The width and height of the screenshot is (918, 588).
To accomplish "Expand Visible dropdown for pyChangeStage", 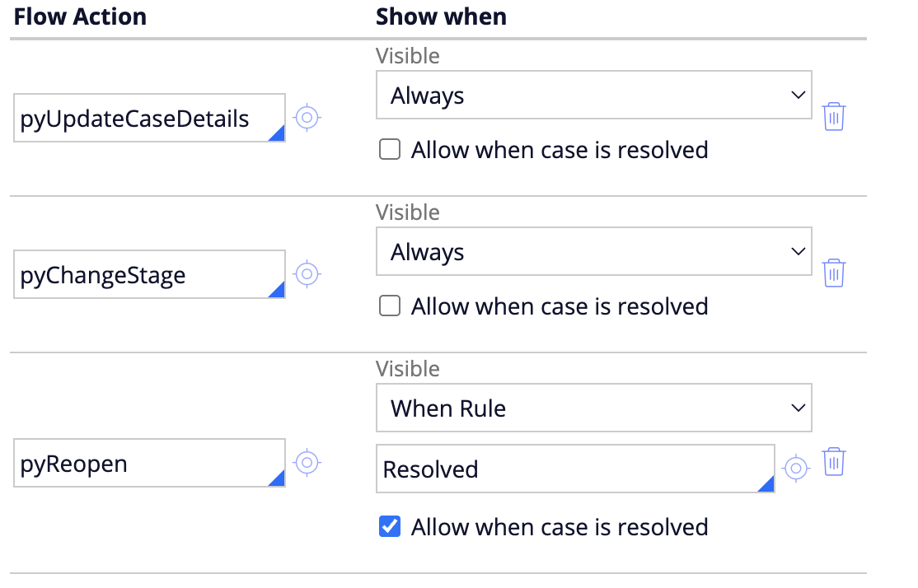I will [x=593, y=252].
